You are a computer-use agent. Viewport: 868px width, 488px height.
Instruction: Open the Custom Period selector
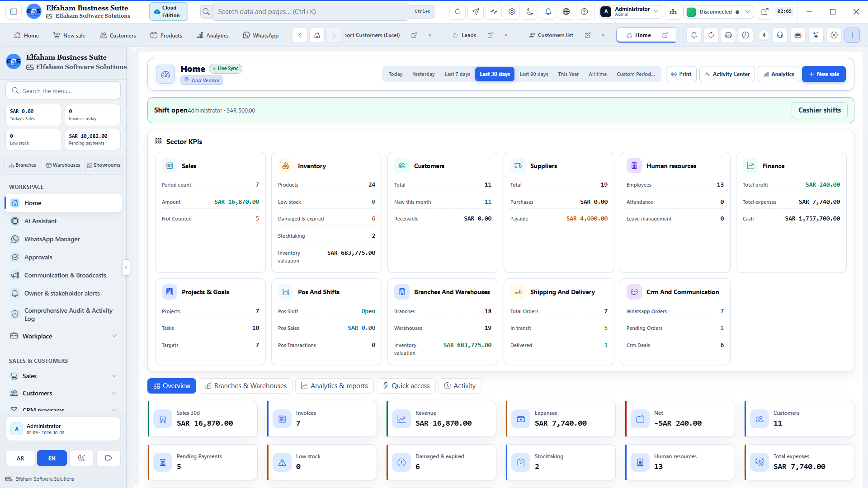point(636,74)
